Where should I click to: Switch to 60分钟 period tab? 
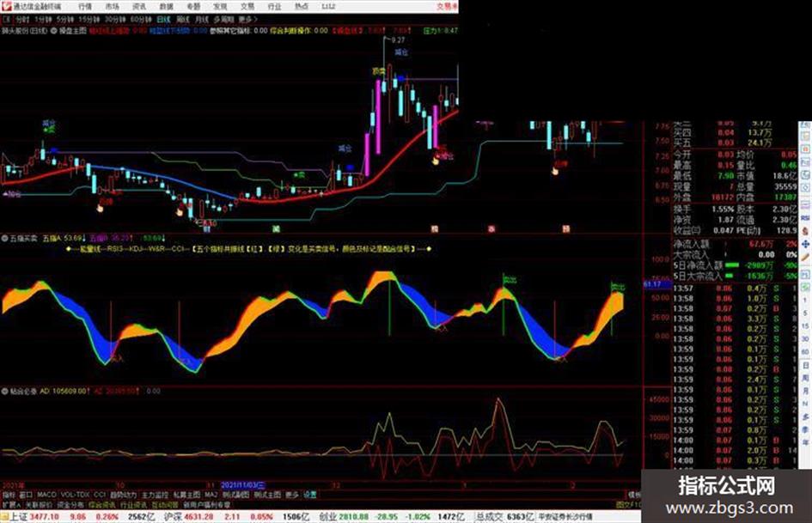(x=141, y=20)
